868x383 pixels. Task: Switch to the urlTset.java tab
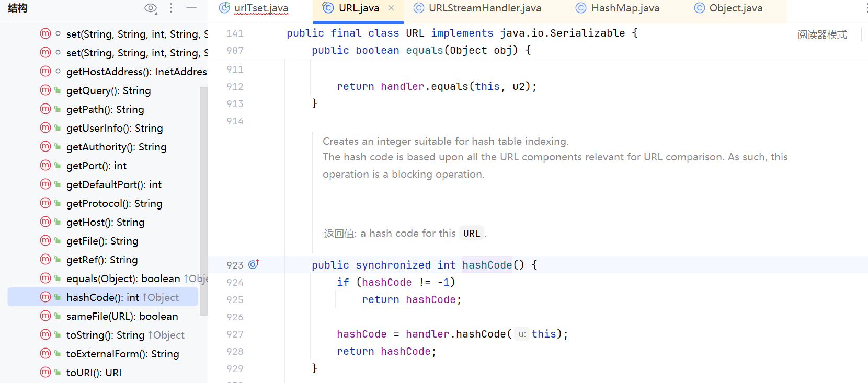[261, 8]
